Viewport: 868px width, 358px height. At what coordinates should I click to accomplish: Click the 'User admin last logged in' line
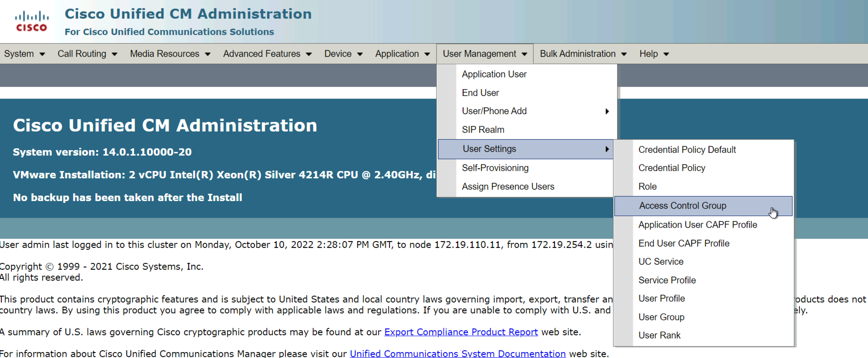click(306, 245)
